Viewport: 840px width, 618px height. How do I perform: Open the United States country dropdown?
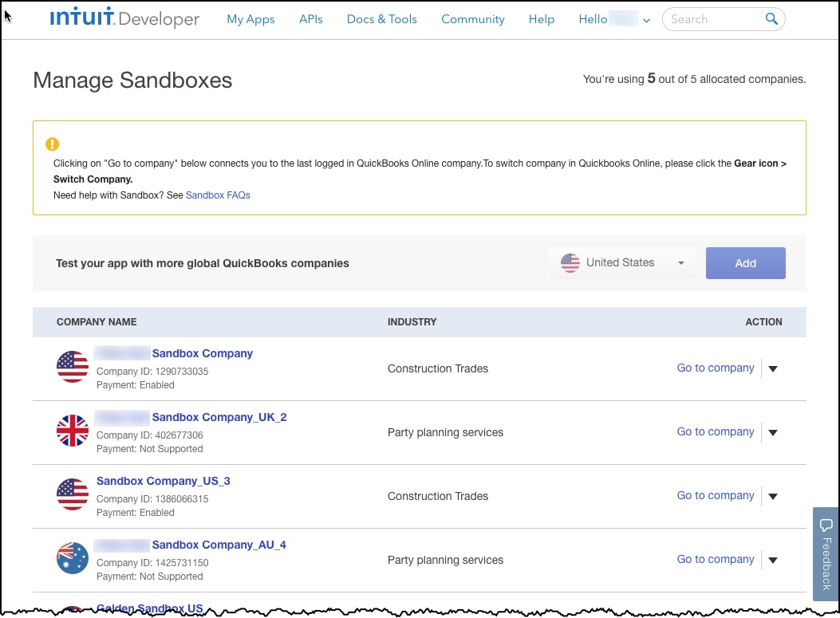click(x=680, y=262)
